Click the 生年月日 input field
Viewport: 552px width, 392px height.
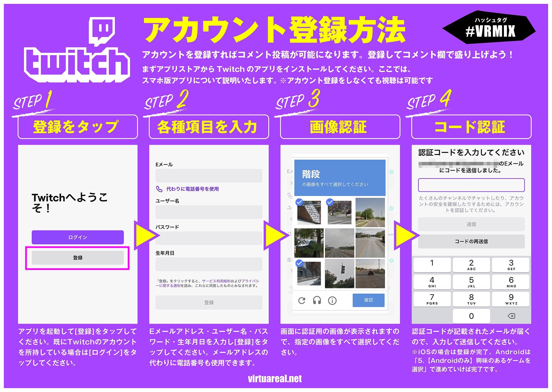[x=209, y=264]
